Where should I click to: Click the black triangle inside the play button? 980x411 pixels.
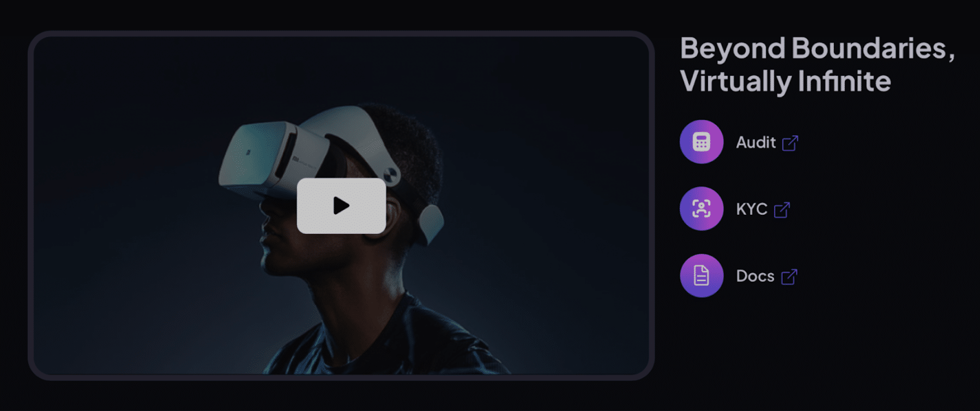(x=342, y=206)
